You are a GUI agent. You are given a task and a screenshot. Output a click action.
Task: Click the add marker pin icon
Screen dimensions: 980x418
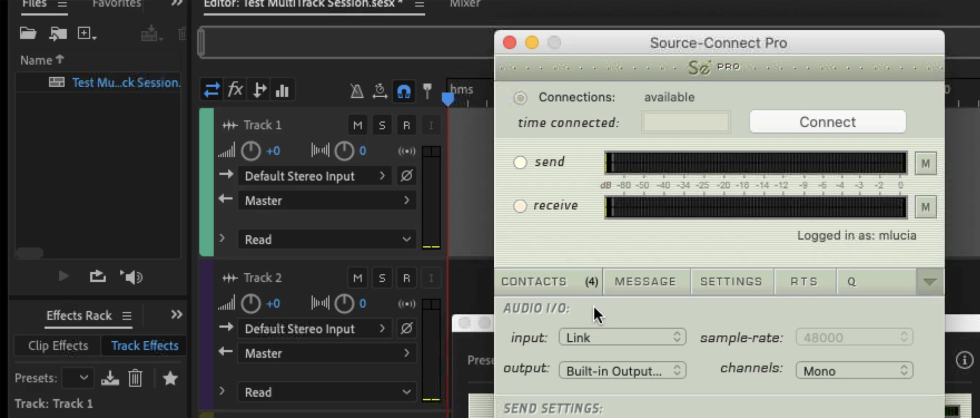pos(427,90)
